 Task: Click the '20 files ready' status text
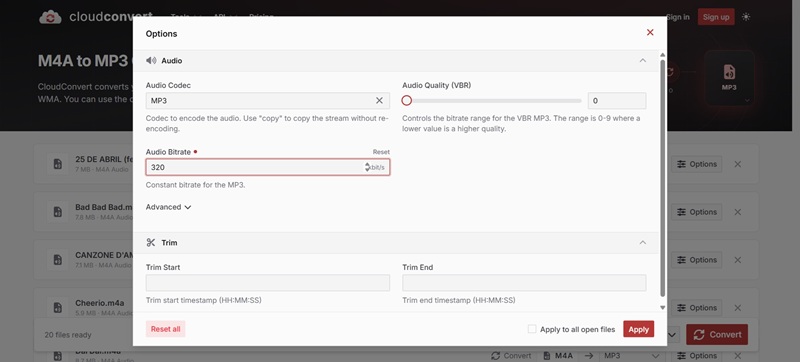[68, 335]
